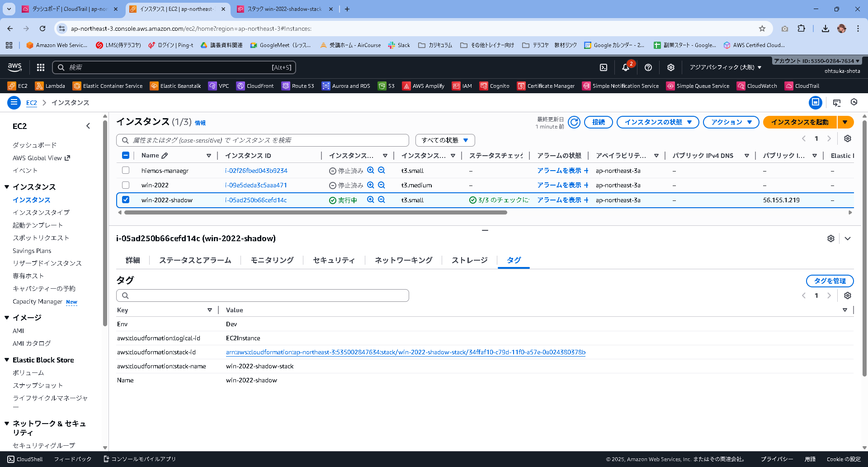Image resolution: width=868 pixels, height=467 pixels.
Task: Open the region selector アジアパシフィック (大阪)
Action: [x=726, y=67]
